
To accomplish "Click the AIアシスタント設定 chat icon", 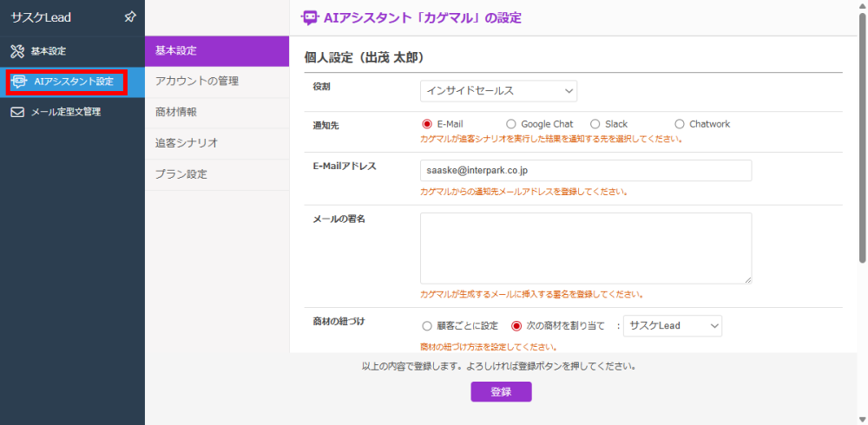I will [18, 82].
